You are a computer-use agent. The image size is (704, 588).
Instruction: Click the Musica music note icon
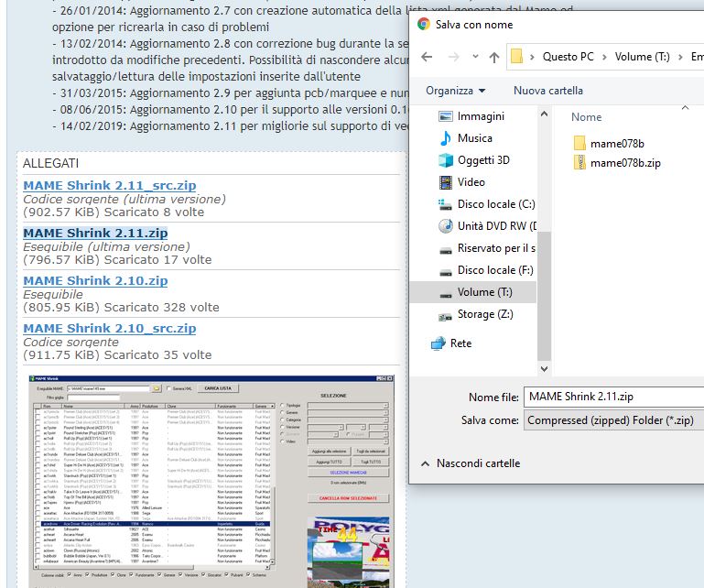(x=446, y=138)
